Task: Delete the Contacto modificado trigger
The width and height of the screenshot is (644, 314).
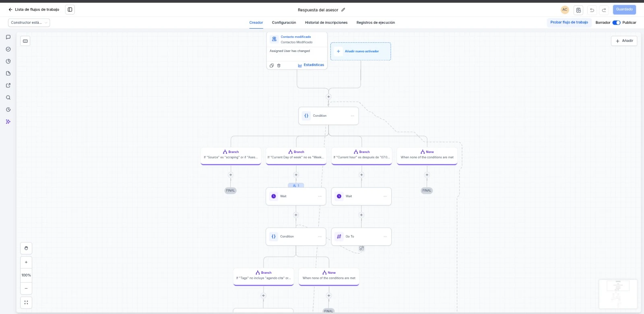Action: click(279, 65)
